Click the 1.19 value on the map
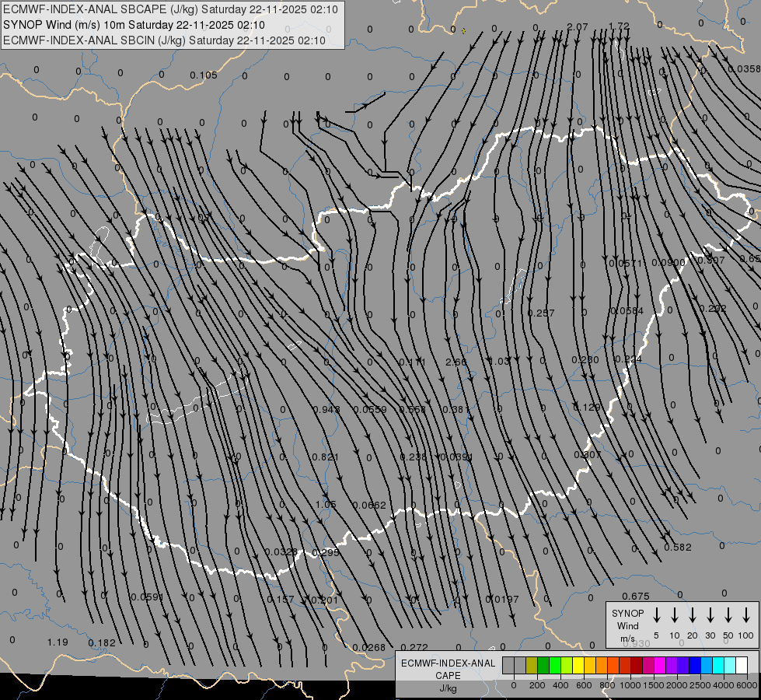The width and height of the screenshot is (761, 700). (57, 642)
